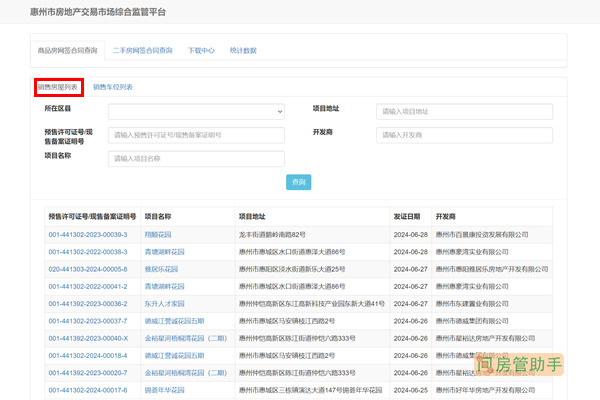
Task: Select address 东江高新科技产业园东新大道41号
Action: (x=312, y=304)
